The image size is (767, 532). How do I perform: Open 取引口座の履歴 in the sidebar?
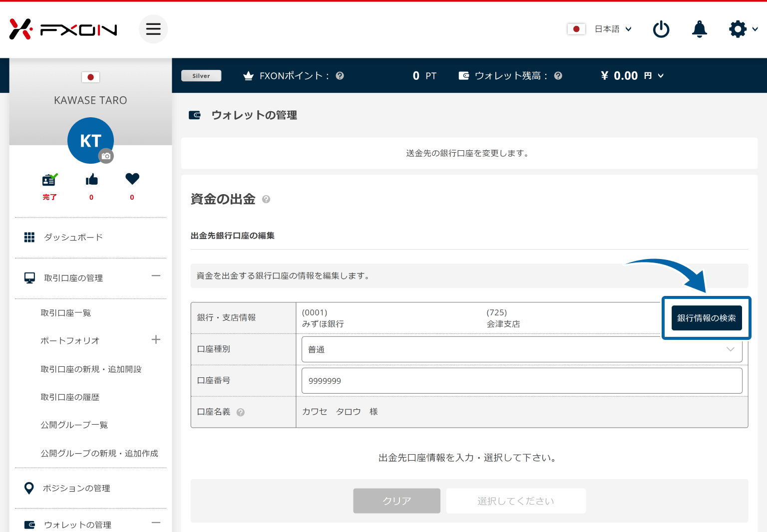[70, 397]
